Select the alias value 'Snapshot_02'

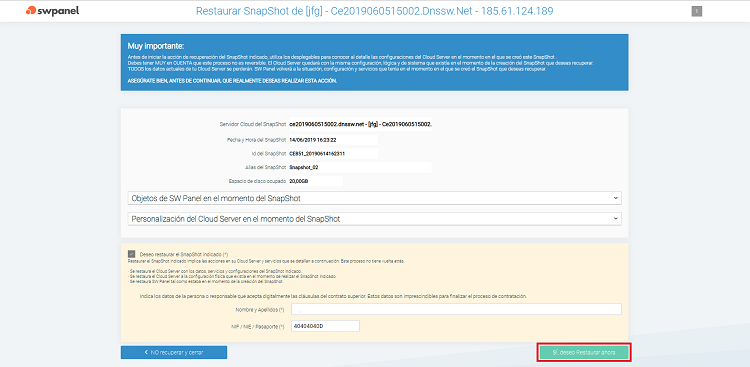[304, 167]
